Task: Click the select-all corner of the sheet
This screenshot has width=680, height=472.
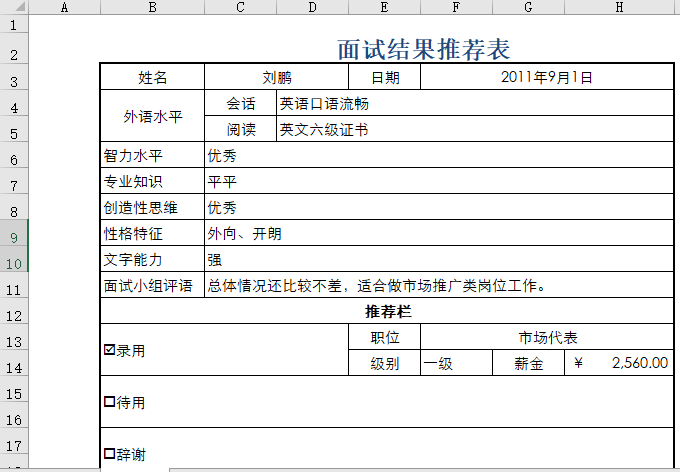Action: click(x=14, y=8)
